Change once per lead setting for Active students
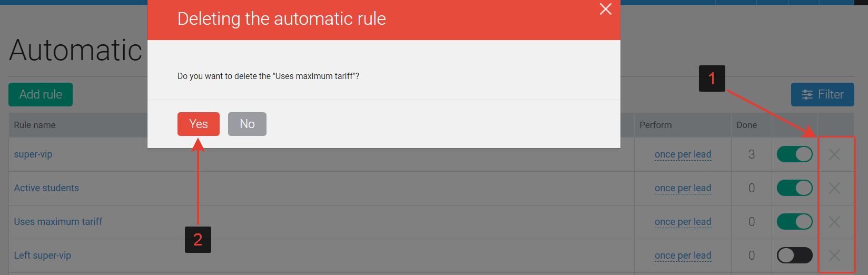Viewport: 868px width, 275px height. click(683, 188)
